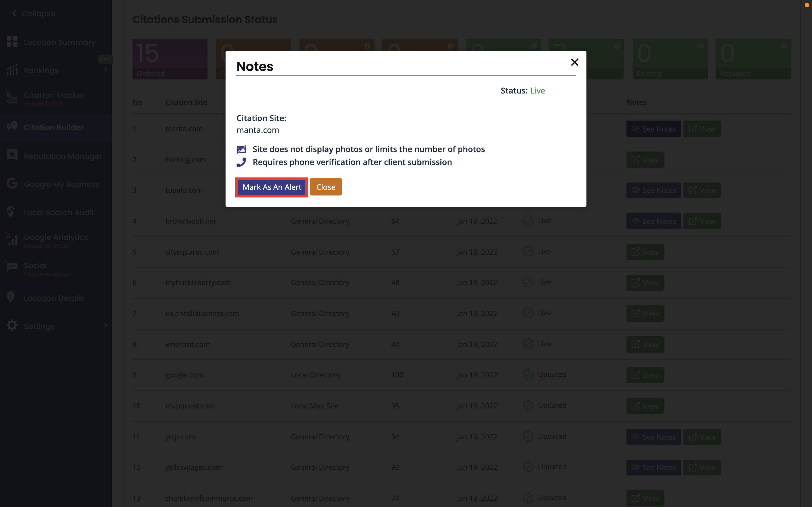Open Google My Business via the G icon
This screenshot has width=812, height=507.
(12, 184)
